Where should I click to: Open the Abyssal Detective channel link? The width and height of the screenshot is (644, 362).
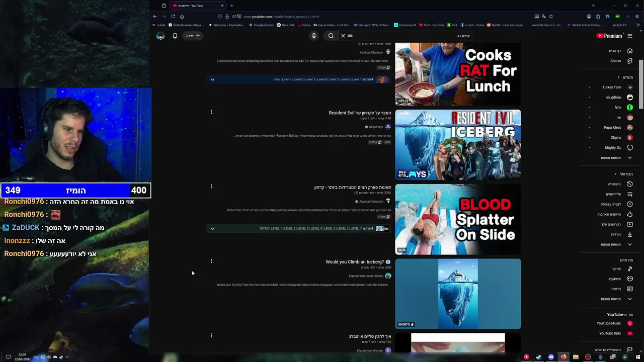371,201
